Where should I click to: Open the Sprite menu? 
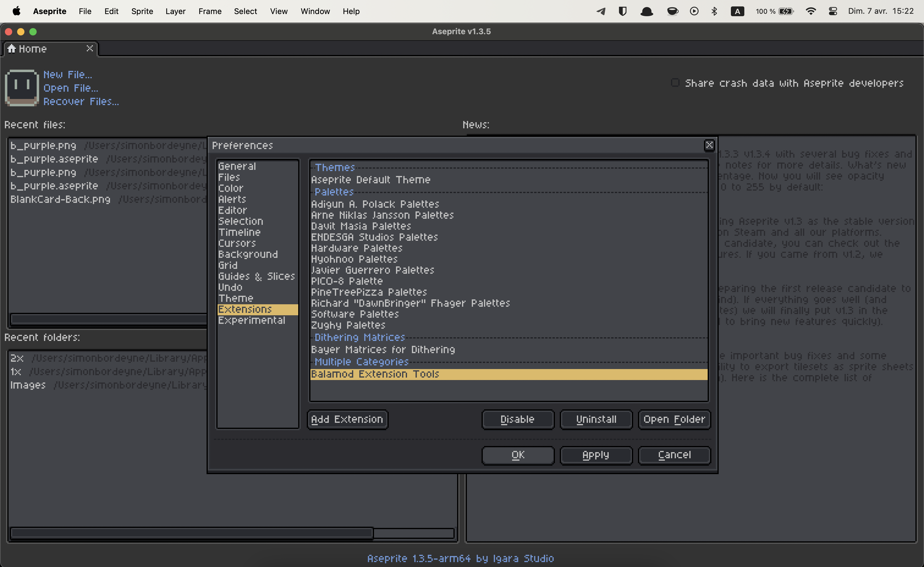[142, 11]
